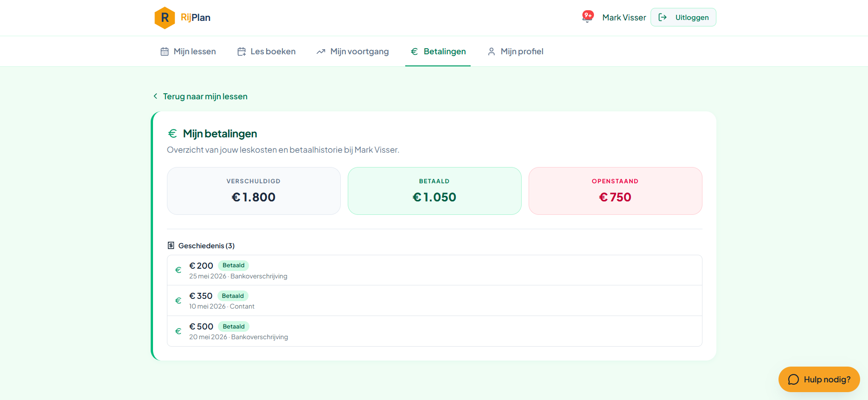Click the euro icon beside Mijn betalingen heading

[172, 134]
